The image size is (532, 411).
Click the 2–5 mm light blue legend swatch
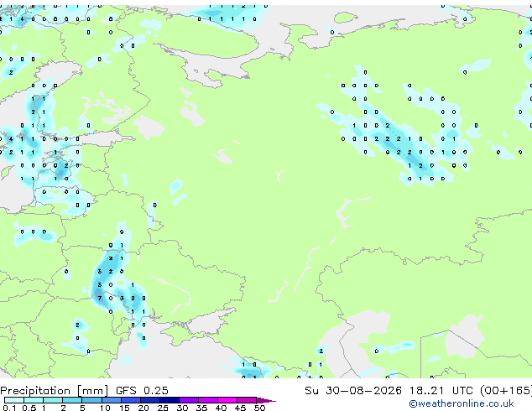click(72, 400)
